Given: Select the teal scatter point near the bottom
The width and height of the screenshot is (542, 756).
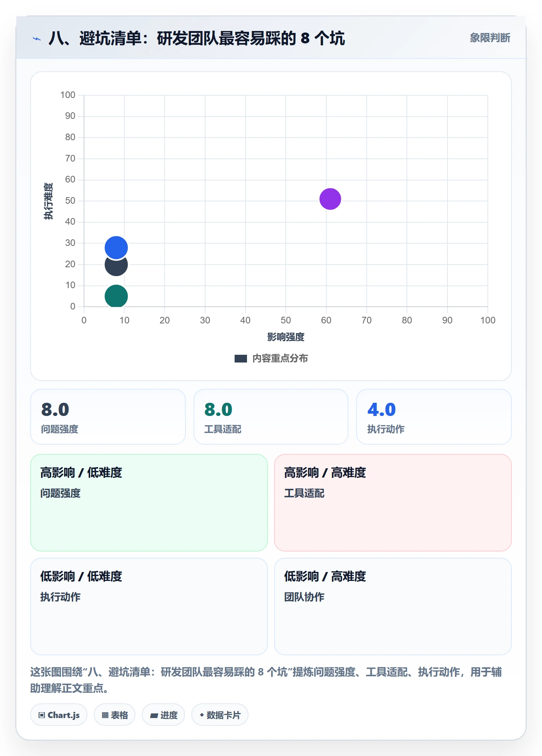Looking at the screenshot, I should [x=116, y=296].
